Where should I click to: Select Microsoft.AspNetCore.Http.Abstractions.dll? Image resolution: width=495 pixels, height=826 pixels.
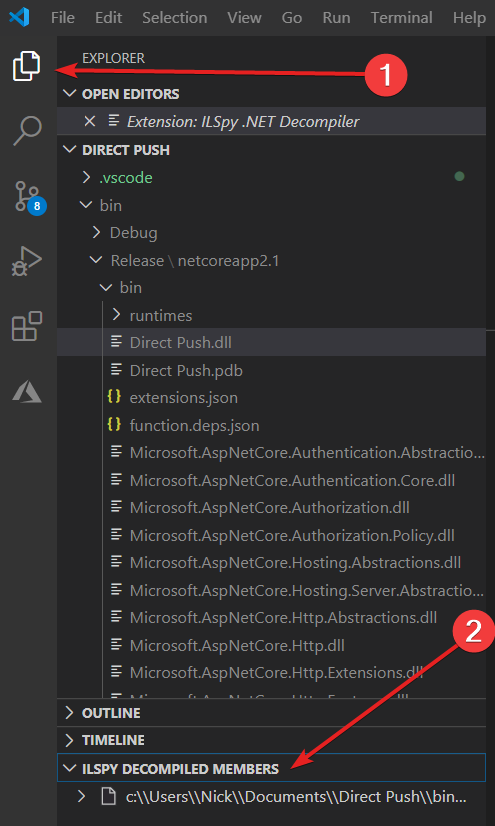tap(271, 617)
